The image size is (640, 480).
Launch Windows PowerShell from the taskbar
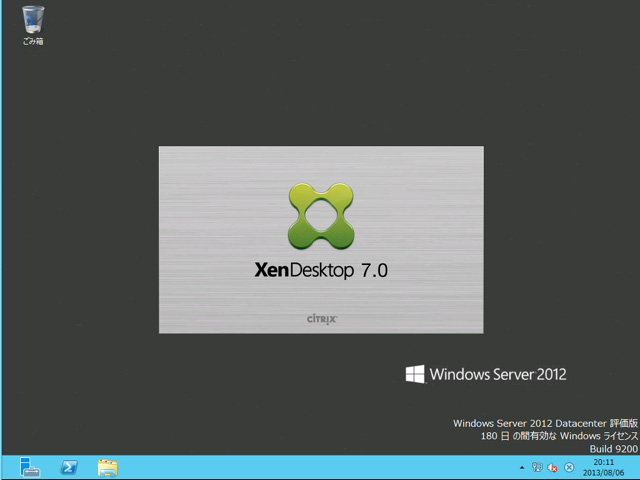click(x=69, y=467)
